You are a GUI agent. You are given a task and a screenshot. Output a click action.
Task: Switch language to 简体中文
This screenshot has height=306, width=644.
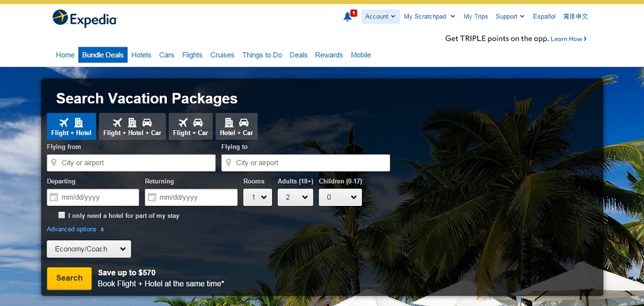click(576, 17)
